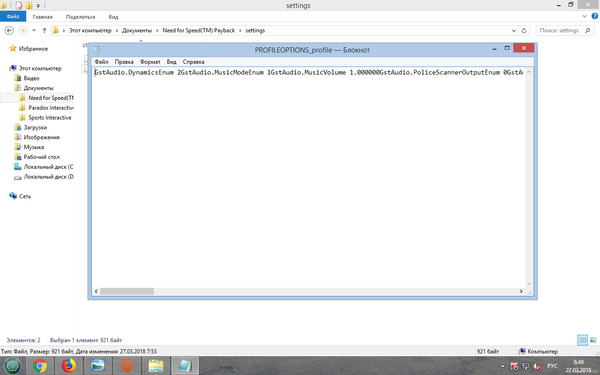
Task: Open Музыка in navigation pane
Action: (34, 147)
